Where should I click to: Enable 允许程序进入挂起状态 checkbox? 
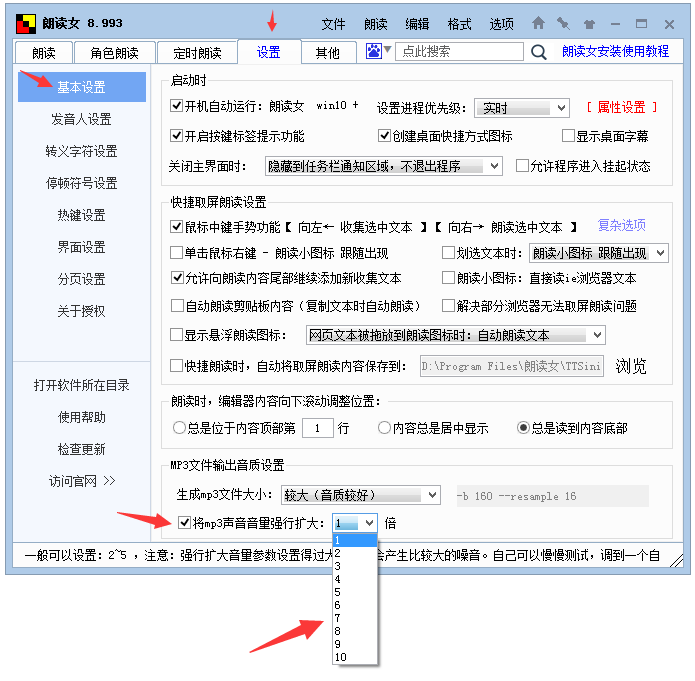coord(522,166)
